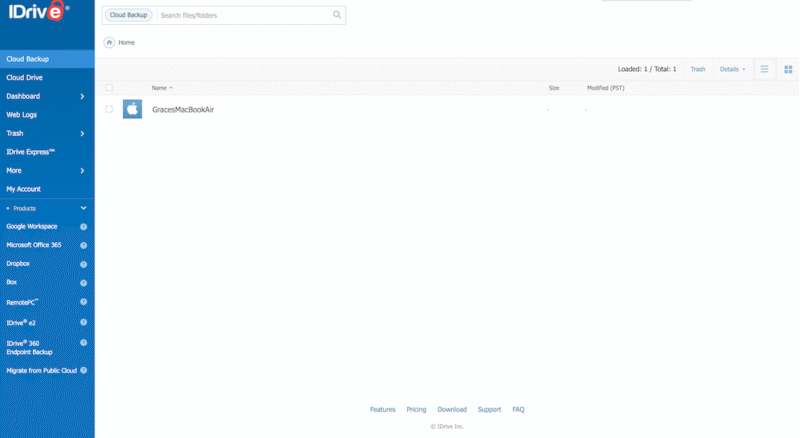Click the search magnifier icon
800x438 pixels.
[x=337, y=15]
